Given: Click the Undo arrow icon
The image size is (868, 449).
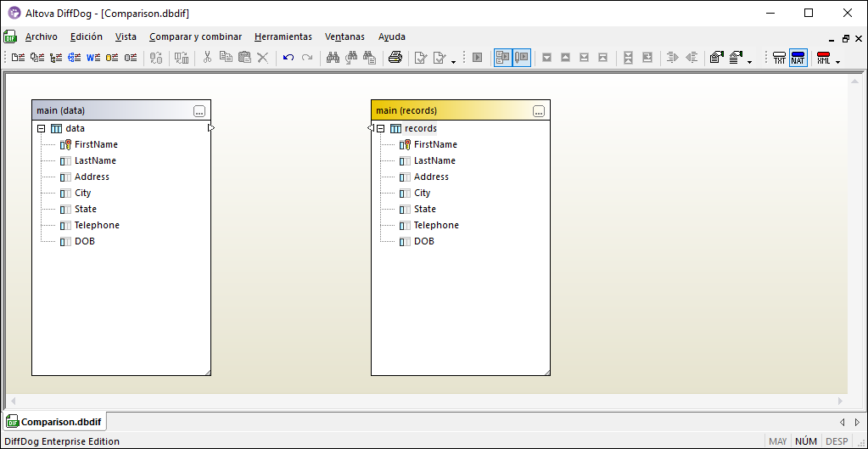Looking at the screenshot, I should click(288, 58).
